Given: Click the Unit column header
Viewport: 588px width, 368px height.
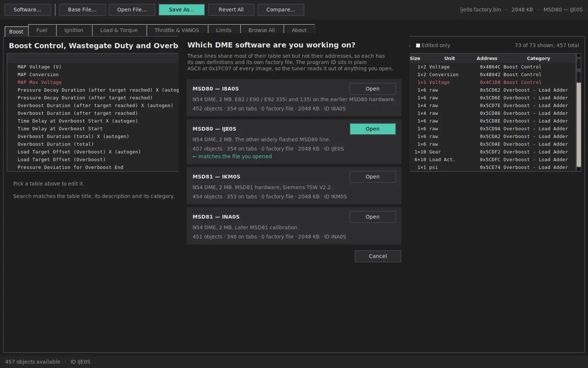Looking at the screenshot, I should [x=449, y=58].
